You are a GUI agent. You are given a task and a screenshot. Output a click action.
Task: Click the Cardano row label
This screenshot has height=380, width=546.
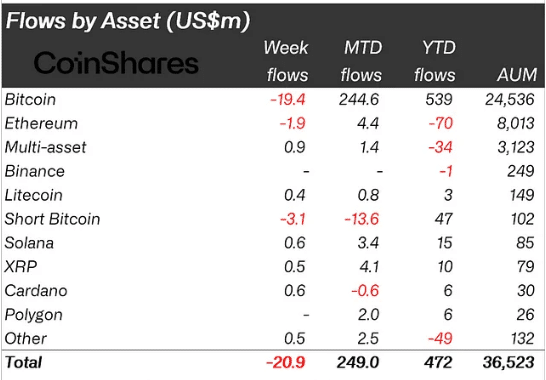(36, 290)
